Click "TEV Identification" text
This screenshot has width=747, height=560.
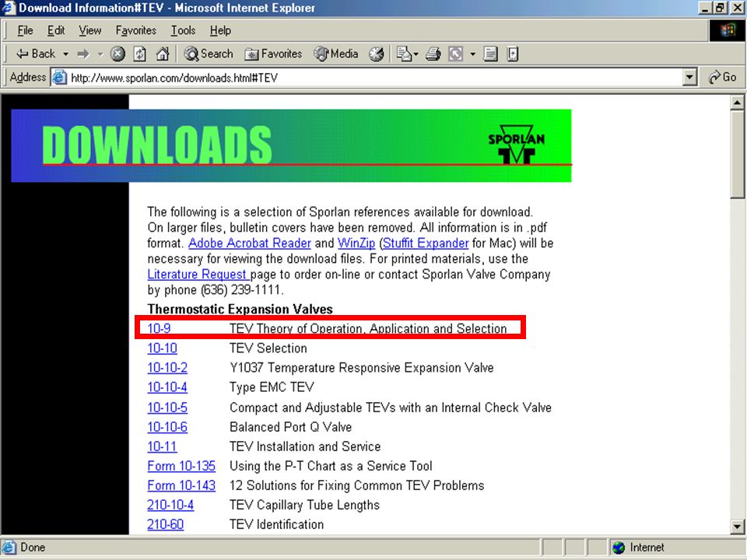point(276,525)
